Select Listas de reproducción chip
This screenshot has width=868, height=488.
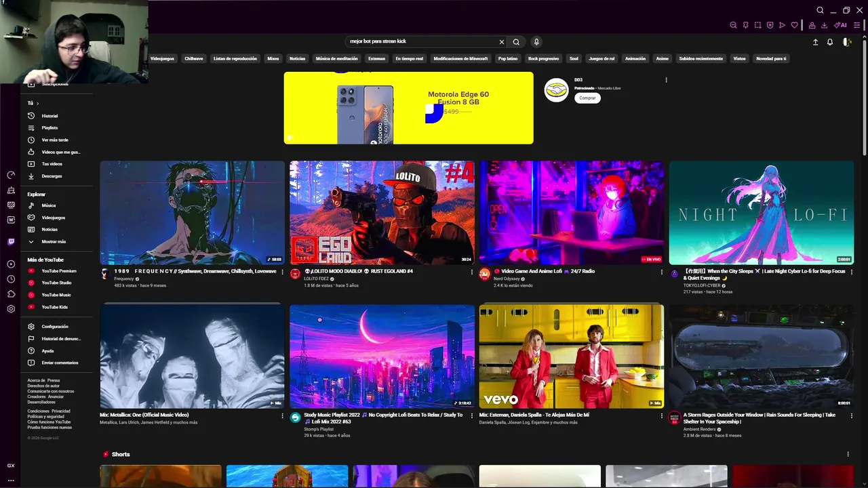coord(235,58)
